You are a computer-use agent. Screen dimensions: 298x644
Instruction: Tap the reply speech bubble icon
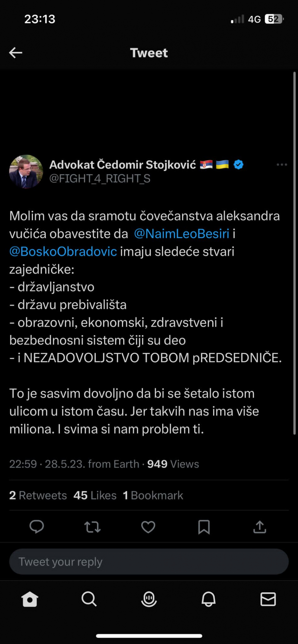pos(37,527)
